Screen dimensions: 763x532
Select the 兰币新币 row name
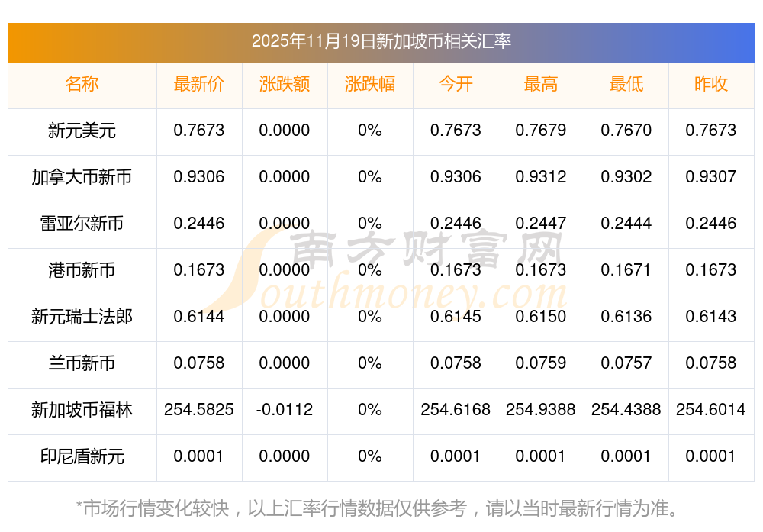(x=82, y=363)
